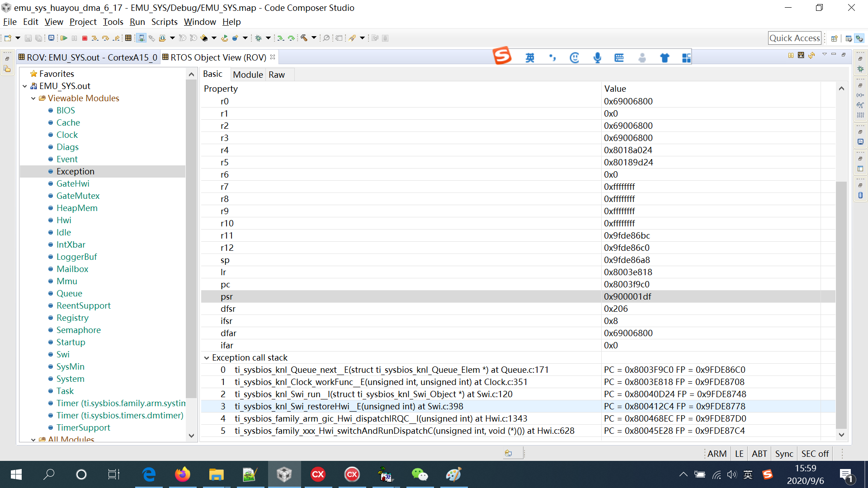Viewport: 868px width, 488px height.
Task: Collapse the Exception call stack section
Action: click(207, 358)
